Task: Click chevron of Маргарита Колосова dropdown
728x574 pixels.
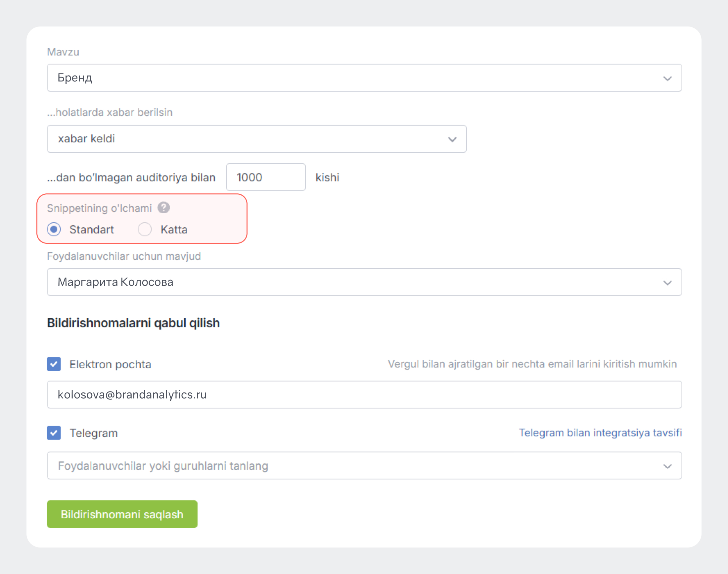Action: coord(667,283)
